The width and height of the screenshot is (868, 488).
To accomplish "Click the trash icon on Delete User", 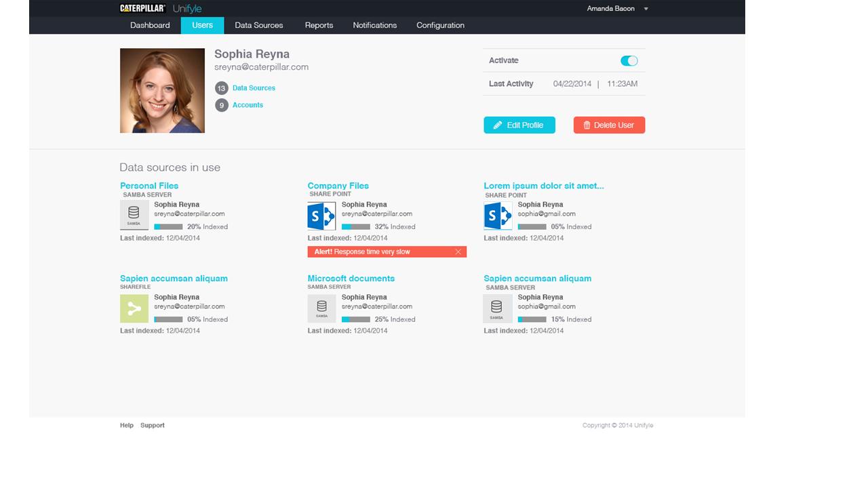I will 587,125.
